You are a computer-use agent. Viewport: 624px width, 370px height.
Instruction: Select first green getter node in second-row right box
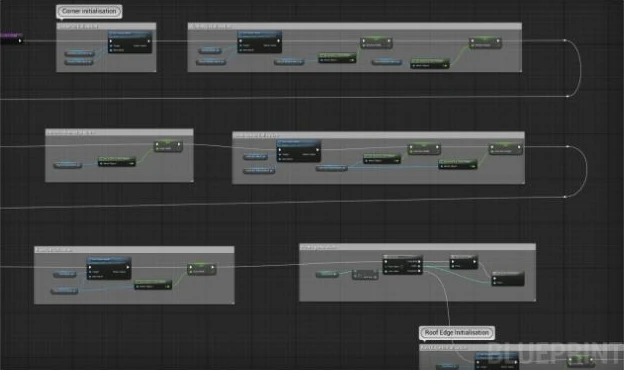point(382,158)
